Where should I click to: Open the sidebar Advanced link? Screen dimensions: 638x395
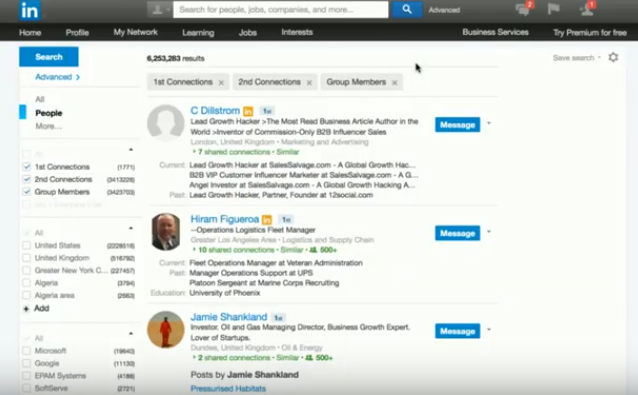(x=57, y=77)
